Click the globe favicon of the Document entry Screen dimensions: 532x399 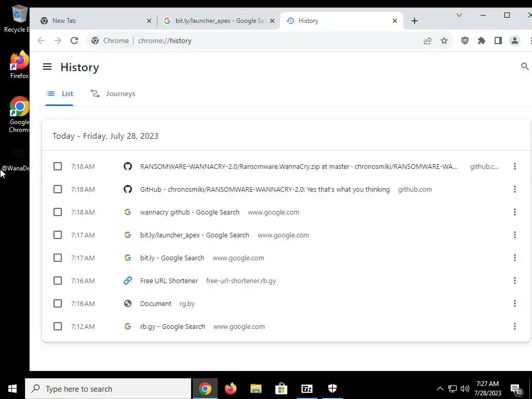click(128, 303)
